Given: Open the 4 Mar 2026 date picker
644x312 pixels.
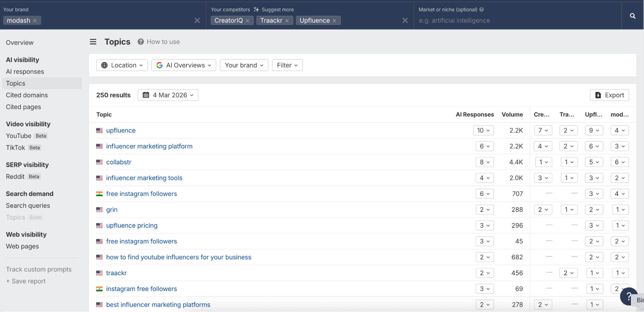Looking at the screenshot, I should point(168,95).
